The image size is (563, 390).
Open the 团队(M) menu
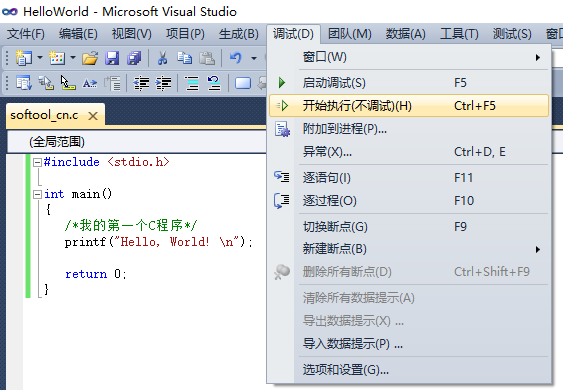350,34
